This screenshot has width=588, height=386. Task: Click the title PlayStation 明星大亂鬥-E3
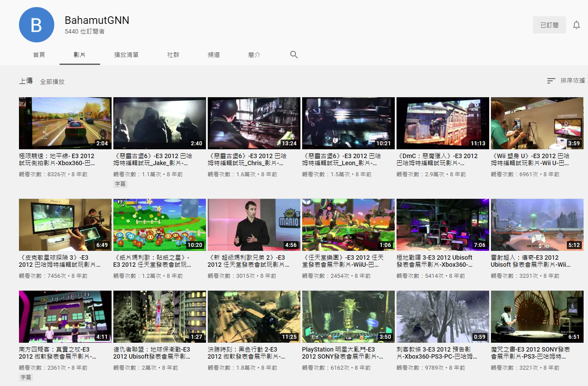pos(343,353)
